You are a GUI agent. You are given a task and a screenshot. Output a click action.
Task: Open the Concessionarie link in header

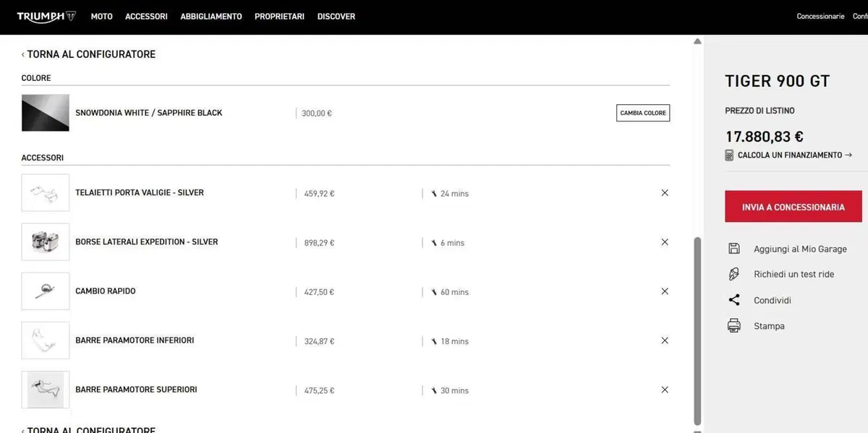coord(820,16)
